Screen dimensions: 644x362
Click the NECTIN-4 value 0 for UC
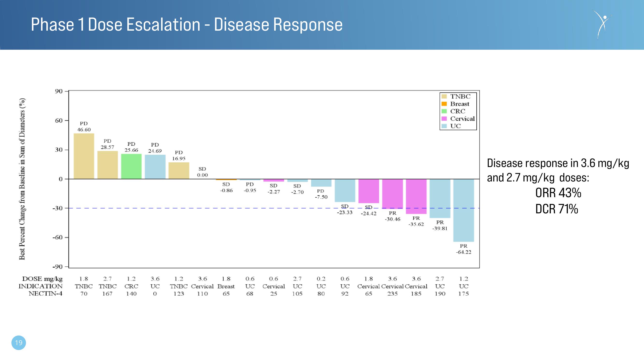tap(155, 294)
